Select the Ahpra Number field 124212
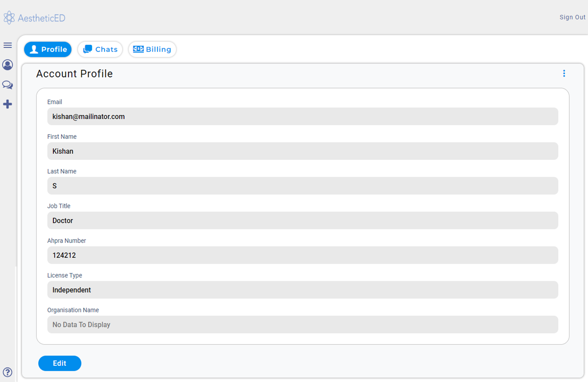Viewport: 588px width, 382px height. click(303, 255)
